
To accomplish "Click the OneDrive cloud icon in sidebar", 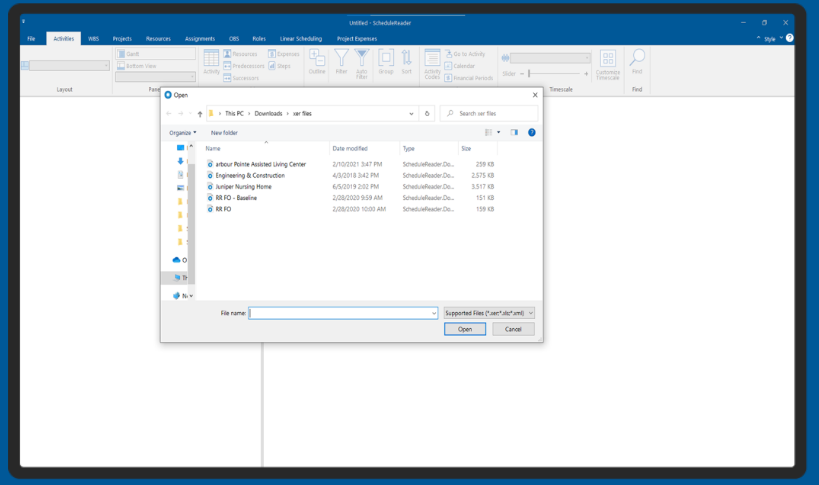I will [177, 259].
